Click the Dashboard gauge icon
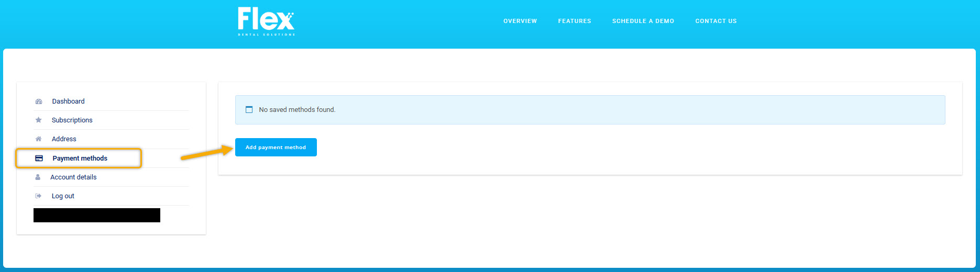Image resolution: width=980 pixels, height=272 pixels. (x=39, y=101)
